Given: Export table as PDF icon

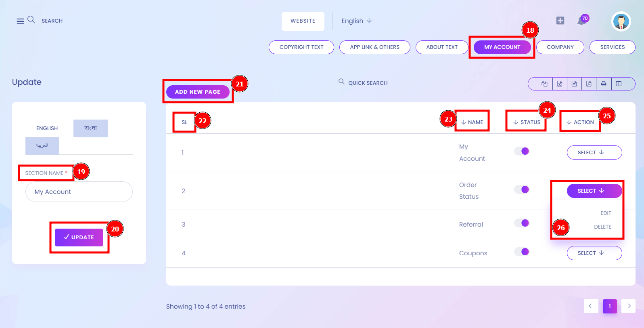Looking at the screenshot, I should pos(589,84).
